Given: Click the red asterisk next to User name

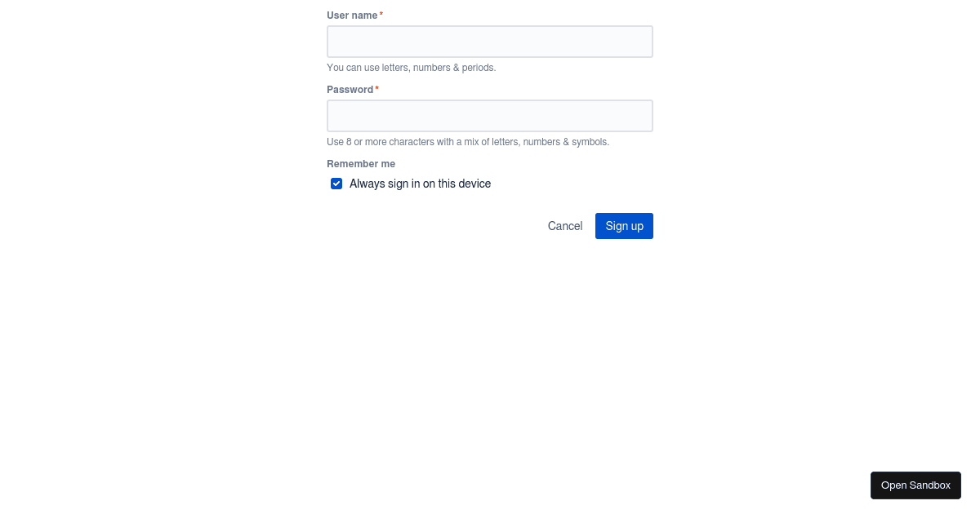Looking at the screenshot, I should point(381,13).
